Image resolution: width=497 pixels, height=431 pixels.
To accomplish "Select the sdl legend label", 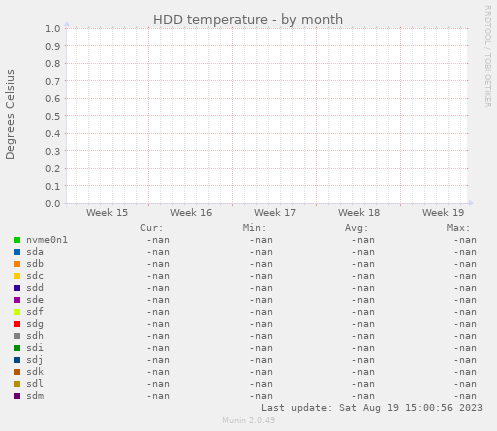I will [x=35, y=384].
